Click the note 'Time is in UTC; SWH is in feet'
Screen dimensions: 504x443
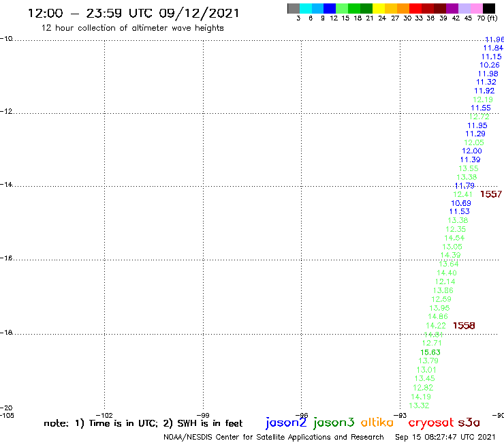click(x=143, y=423)
